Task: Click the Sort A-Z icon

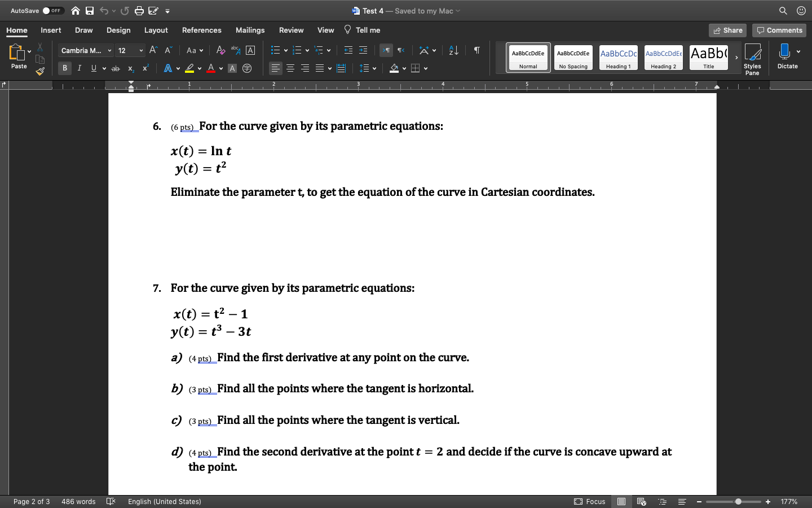Action: pyautogui.click(x=453, y=50)
